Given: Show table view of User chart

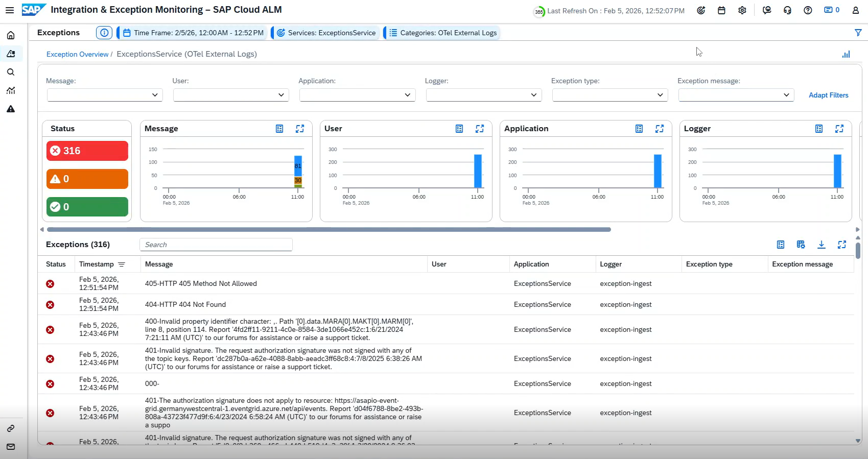Looking at the screenshot, I should coord(459,129).
